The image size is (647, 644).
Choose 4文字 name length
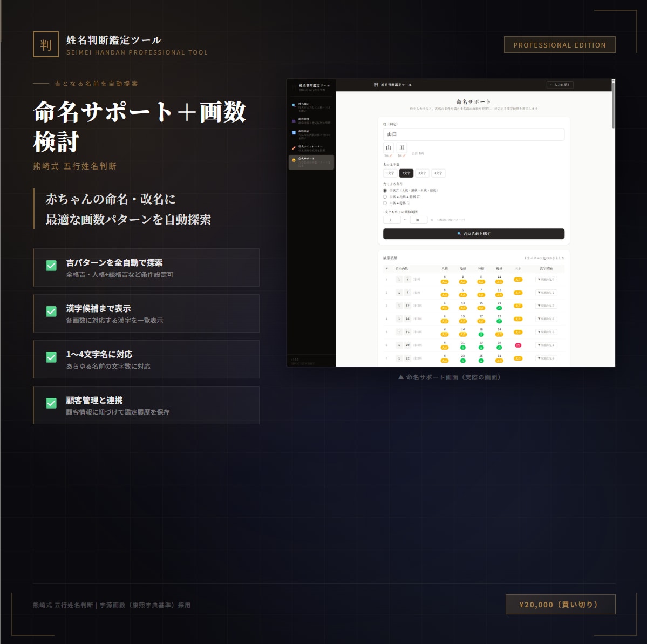[438, 173]
